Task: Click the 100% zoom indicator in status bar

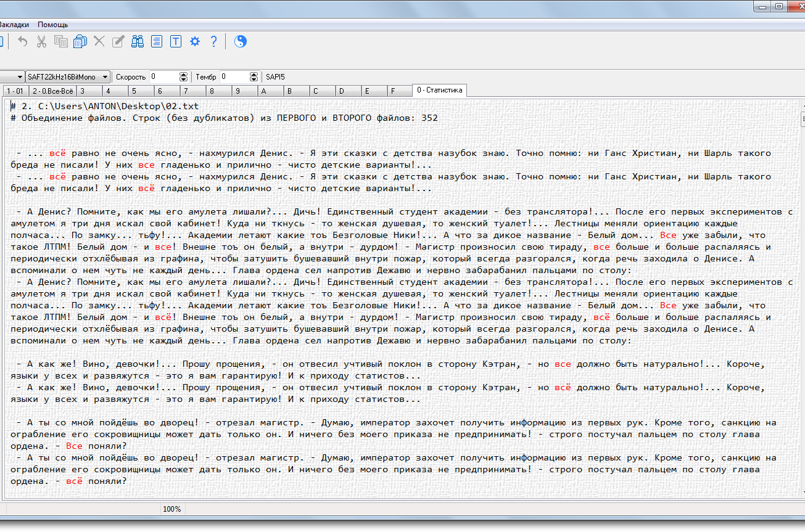Action: point(171,509)
